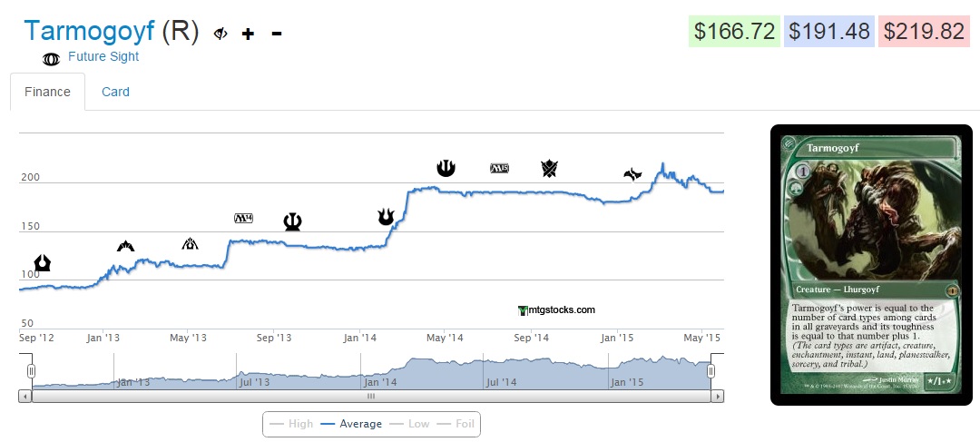Click the left range handle of chart navigator
This screenshot has height=442, width=980.
31,370
